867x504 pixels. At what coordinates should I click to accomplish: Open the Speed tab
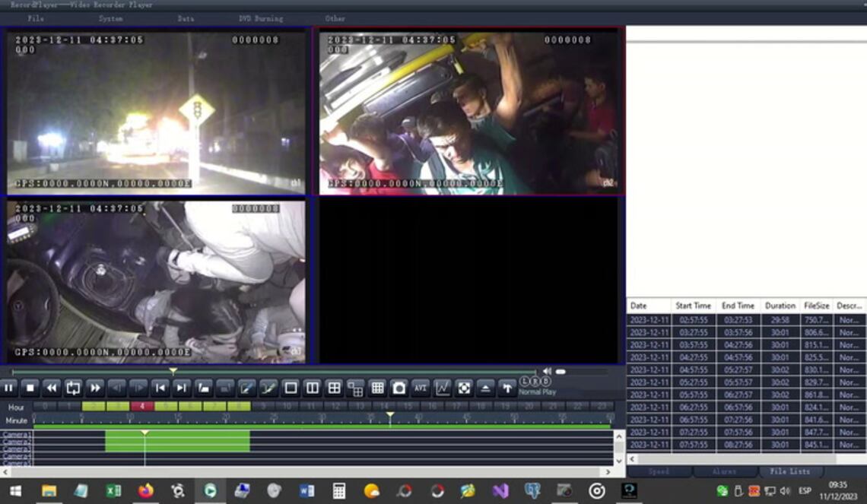pos(659,471)
